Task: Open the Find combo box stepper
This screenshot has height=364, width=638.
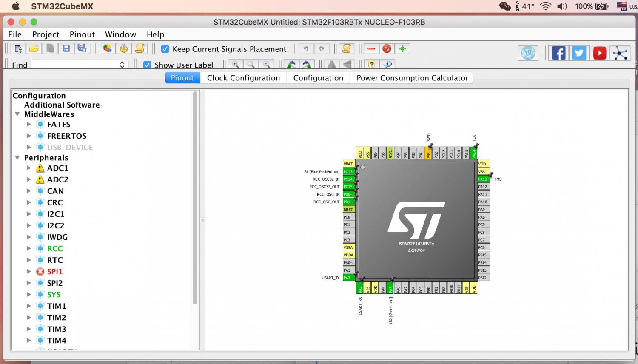Action: coord(122,65)
